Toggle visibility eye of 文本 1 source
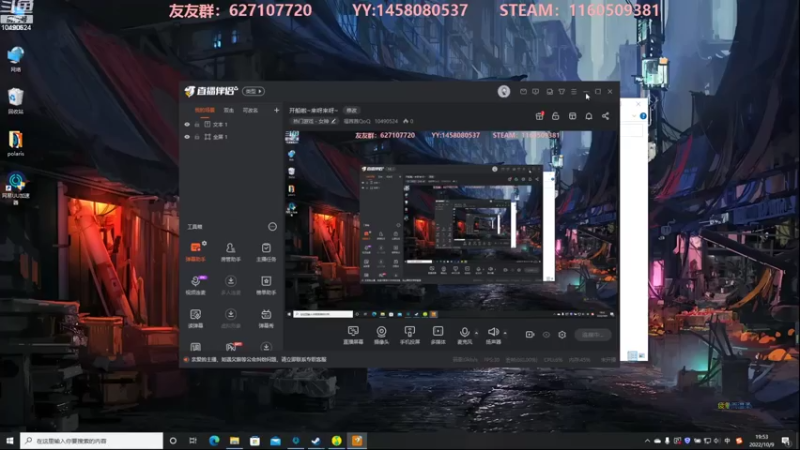The height and width of the screenshot is (450, 800). tap(187, 124)
